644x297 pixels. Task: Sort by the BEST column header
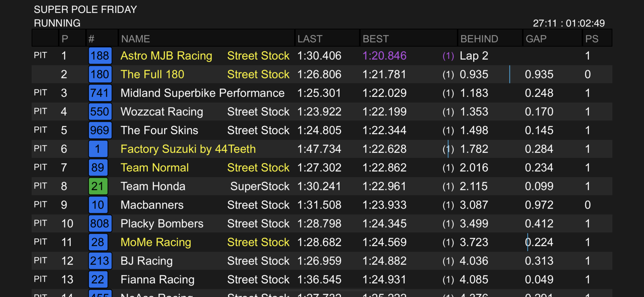click(376, 39)
